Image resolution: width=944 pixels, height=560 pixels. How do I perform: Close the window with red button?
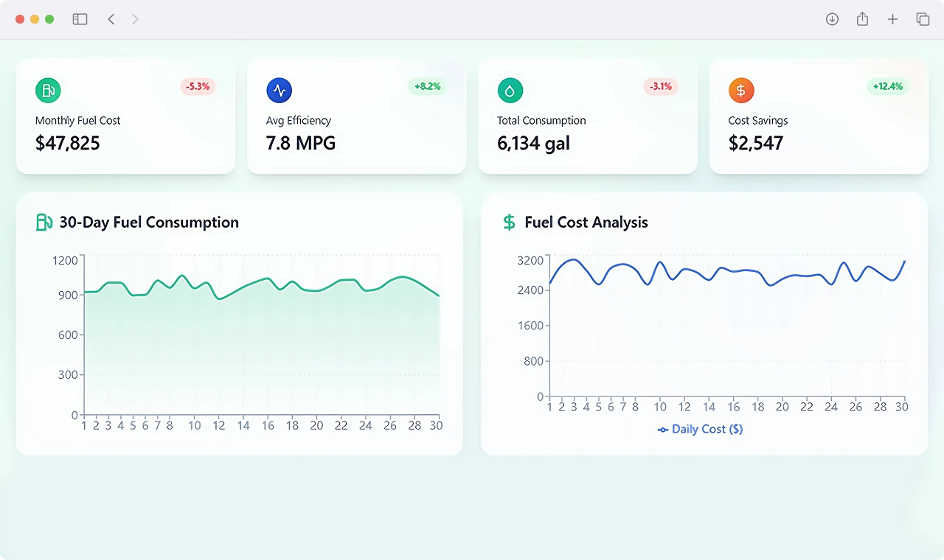(x=20, y=19)
